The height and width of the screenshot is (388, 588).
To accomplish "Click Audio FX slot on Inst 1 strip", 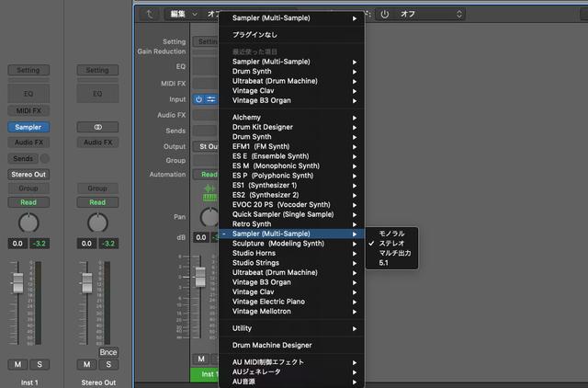I will point(28,143).
